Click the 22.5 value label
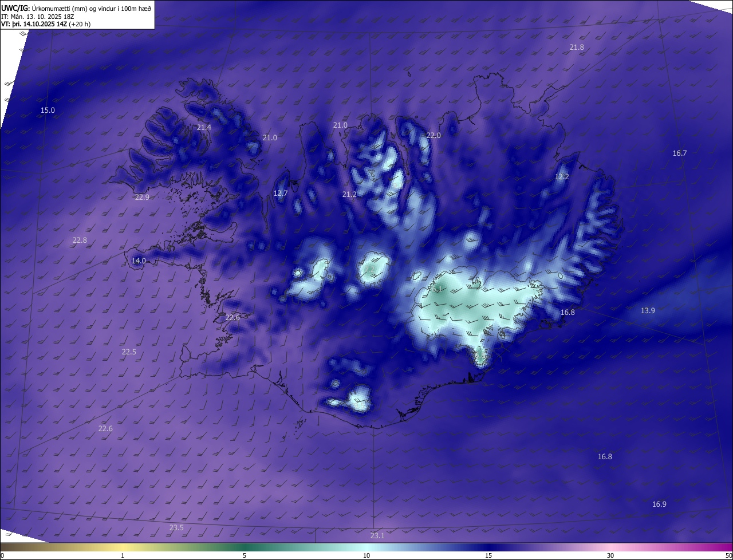This screenshot has height=560, width=733. point(129,352)
